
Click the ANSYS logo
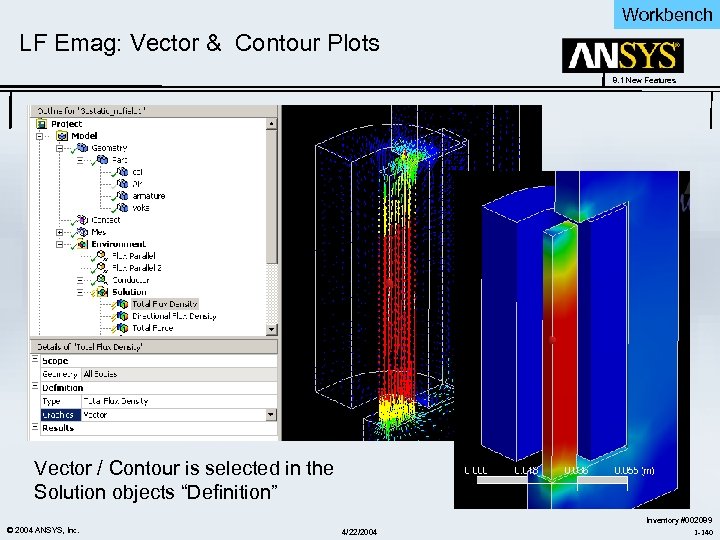point(623,56)
